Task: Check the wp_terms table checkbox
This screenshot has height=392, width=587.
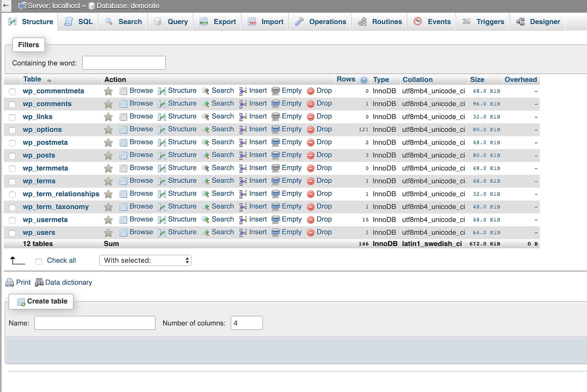Action: click(12, 181)
